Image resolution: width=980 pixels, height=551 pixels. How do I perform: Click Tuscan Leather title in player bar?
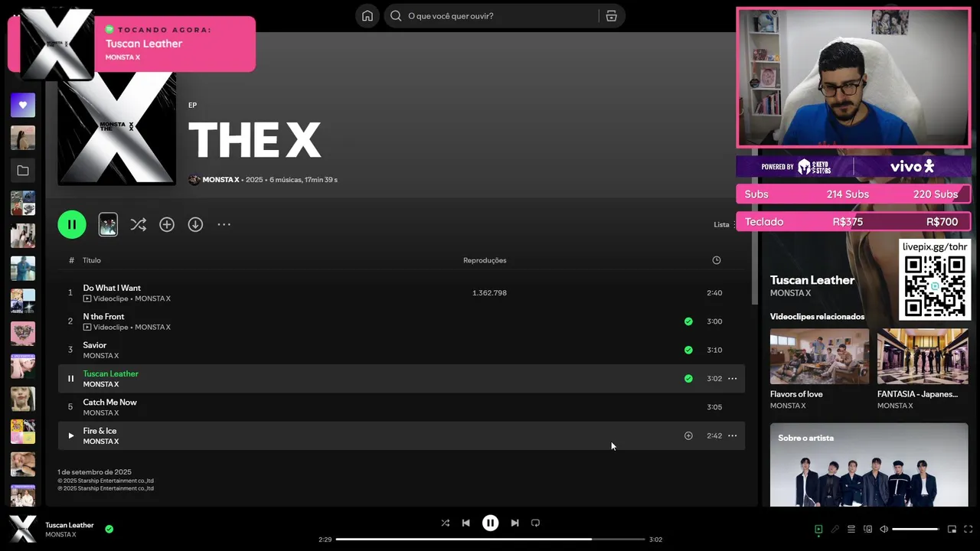[x=70, y=525]
